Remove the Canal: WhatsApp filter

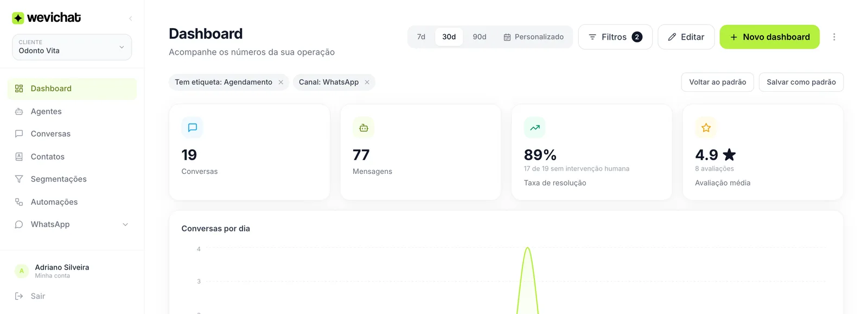coord(367,82)
